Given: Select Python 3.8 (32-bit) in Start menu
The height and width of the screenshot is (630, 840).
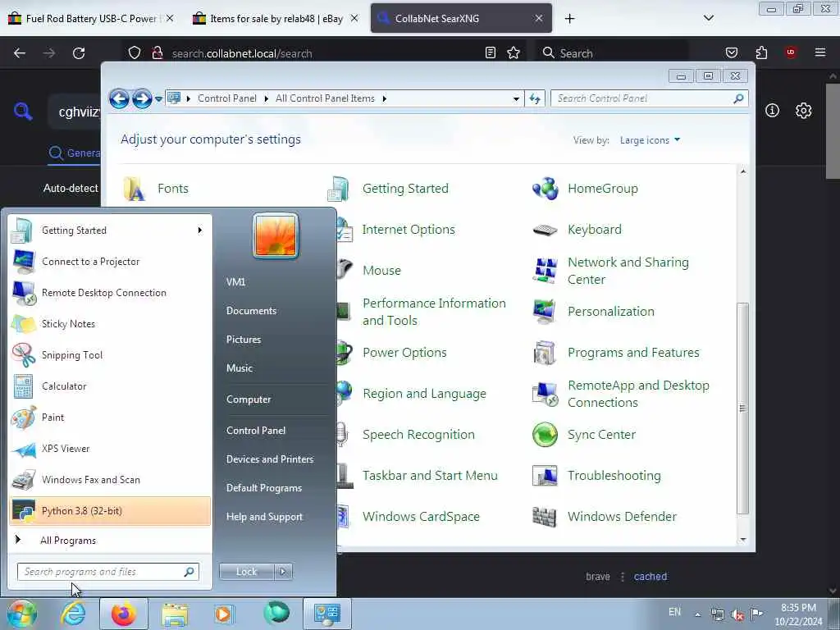Looking at the screenshot, I should tap(111, 511).
